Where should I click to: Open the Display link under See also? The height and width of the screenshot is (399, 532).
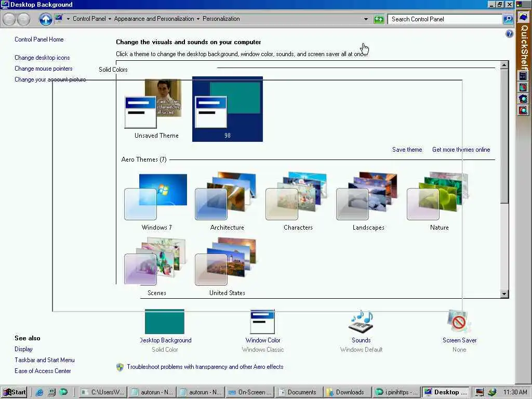pyautogui.click(x=23, y=349)
